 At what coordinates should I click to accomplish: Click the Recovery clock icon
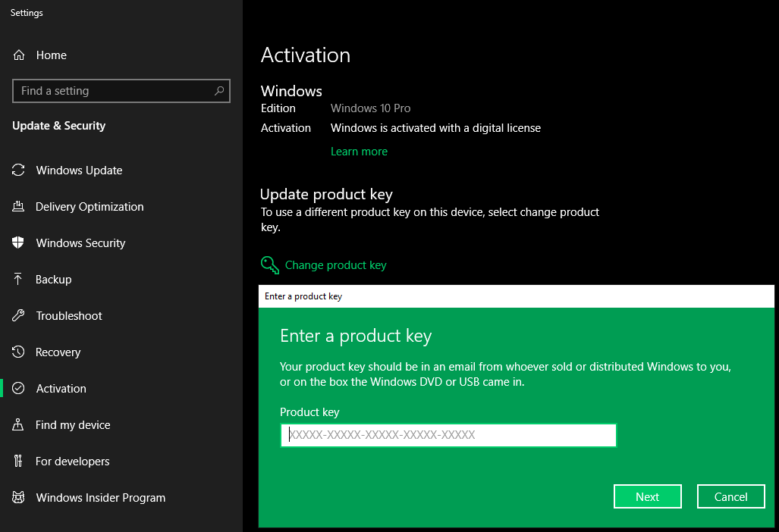[18, 352]
